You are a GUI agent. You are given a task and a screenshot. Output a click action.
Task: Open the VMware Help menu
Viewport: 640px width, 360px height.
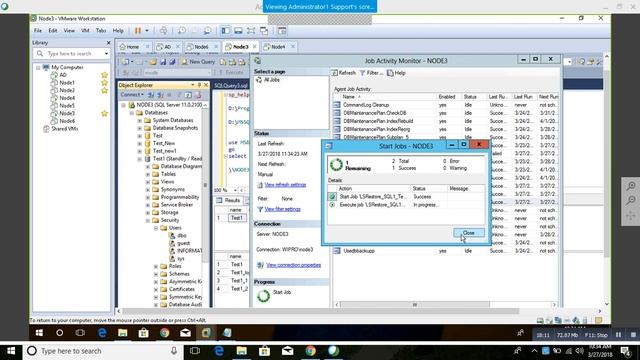coord(118,31)
